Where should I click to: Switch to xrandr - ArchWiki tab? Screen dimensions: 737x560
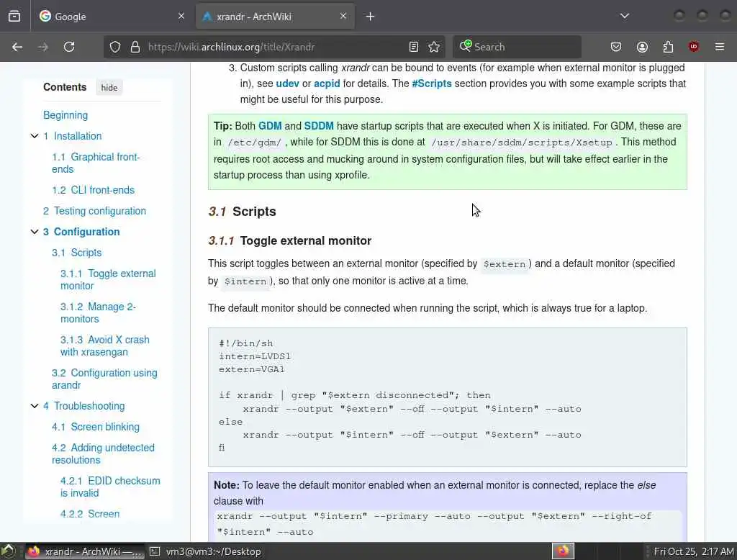click(x=275, y=17)
